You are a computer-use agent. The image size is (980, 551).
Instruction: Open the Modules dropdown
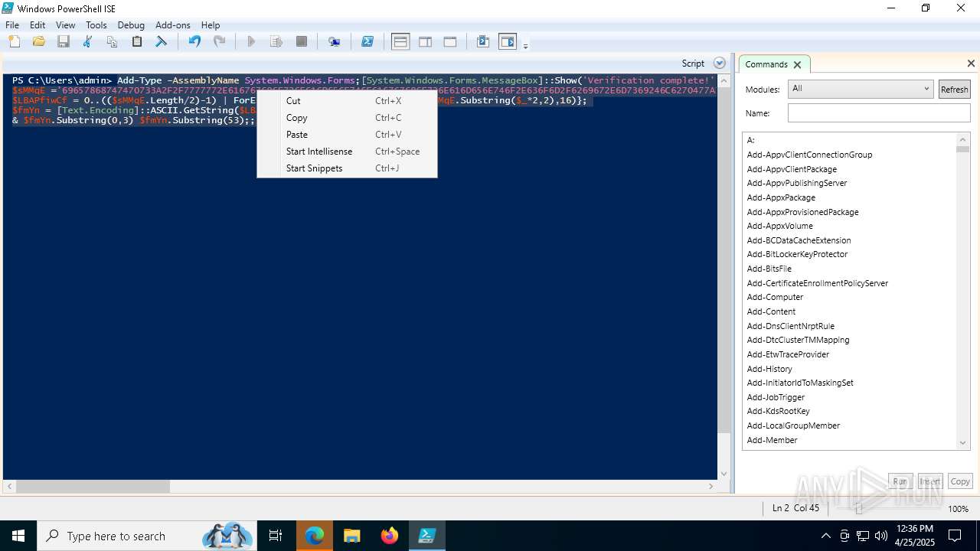(x=861, y=89)
